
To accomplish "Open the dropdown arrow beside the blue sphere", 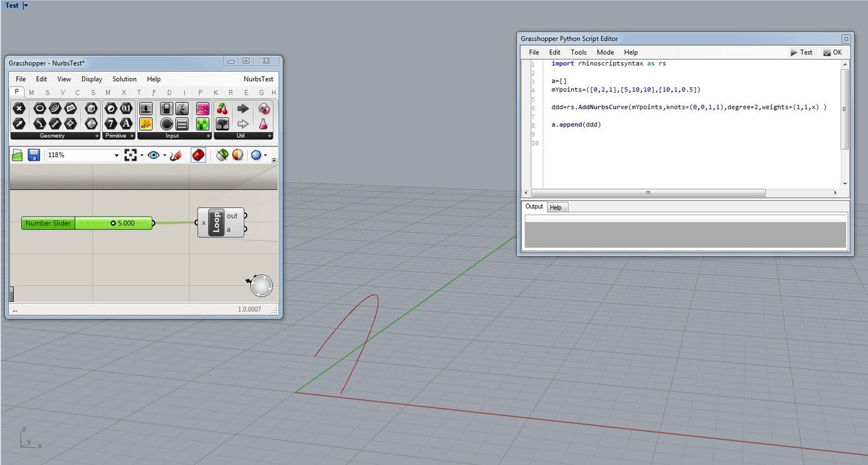I will coord(266,156).
